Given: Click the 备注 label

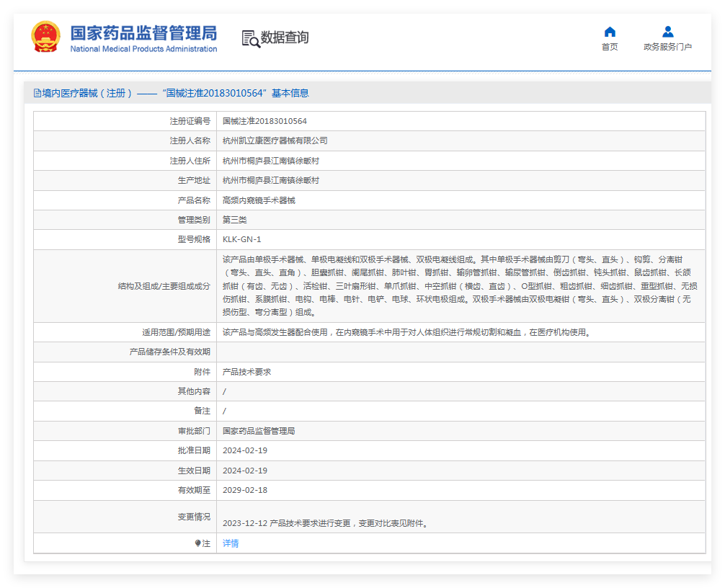Looking at the screenshot, I should [x=202, y=411].
